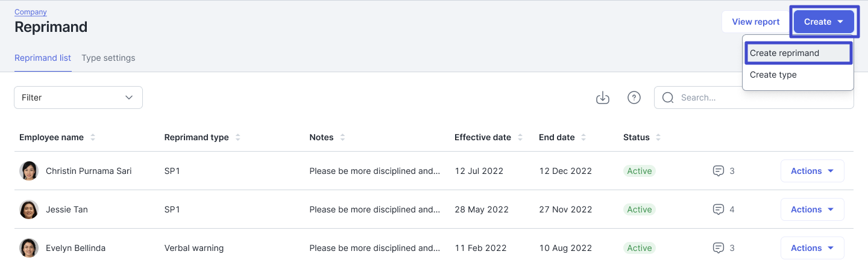868x266 pixels.
Task: Click Christin Purnama Sari's avatar photo
Action: (x=29, y=171)
